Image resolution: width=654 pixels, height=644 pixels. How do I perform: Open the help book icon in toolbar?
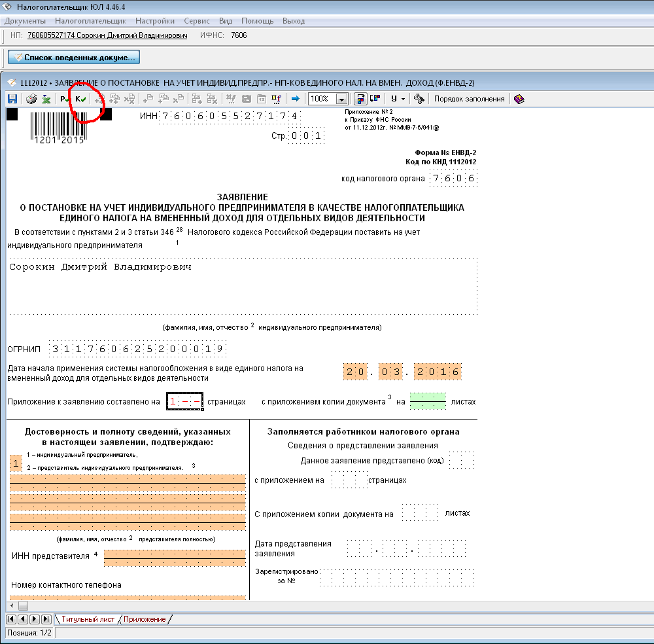[x=519, y=99]
